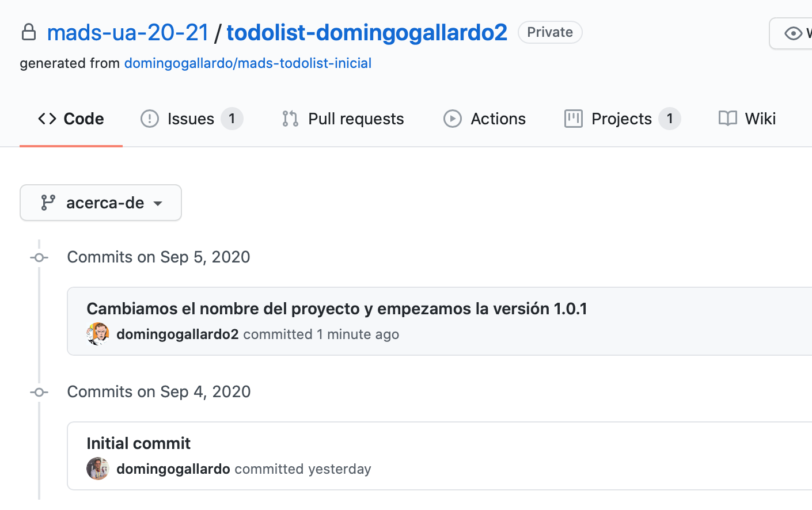
Task: Open the Cambiamos el nombre del proyecto commit
Action: (x=337, y=309)
